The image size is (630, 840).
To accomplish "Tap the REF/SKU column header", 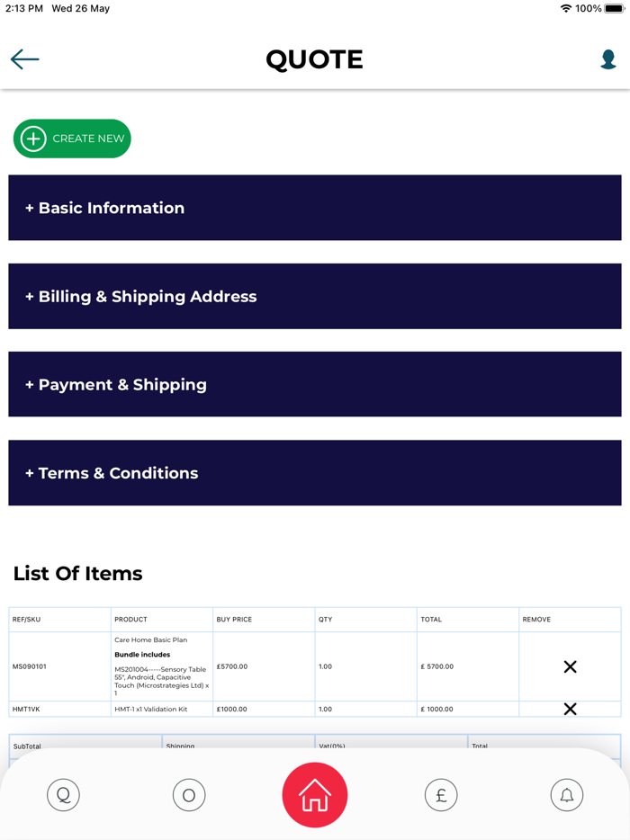I will coord(27,620).
